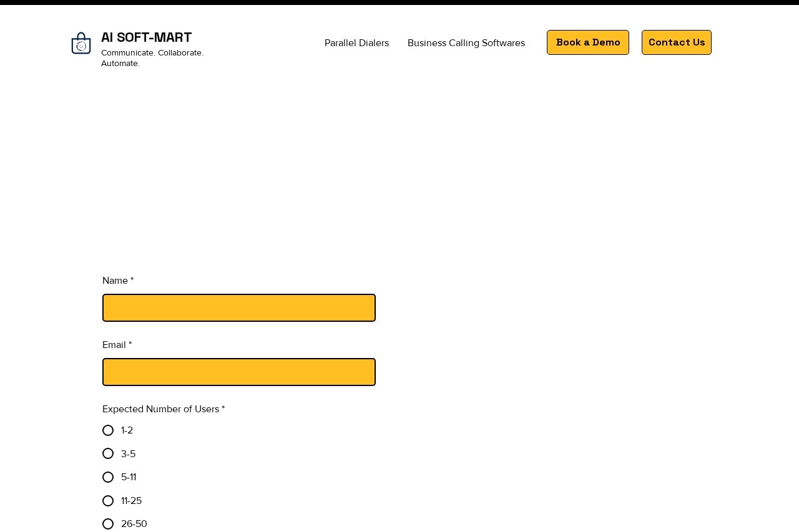Open Business Calling Softwares navigation link
Viewport: 799px width, 532px height.
[466, 43]
